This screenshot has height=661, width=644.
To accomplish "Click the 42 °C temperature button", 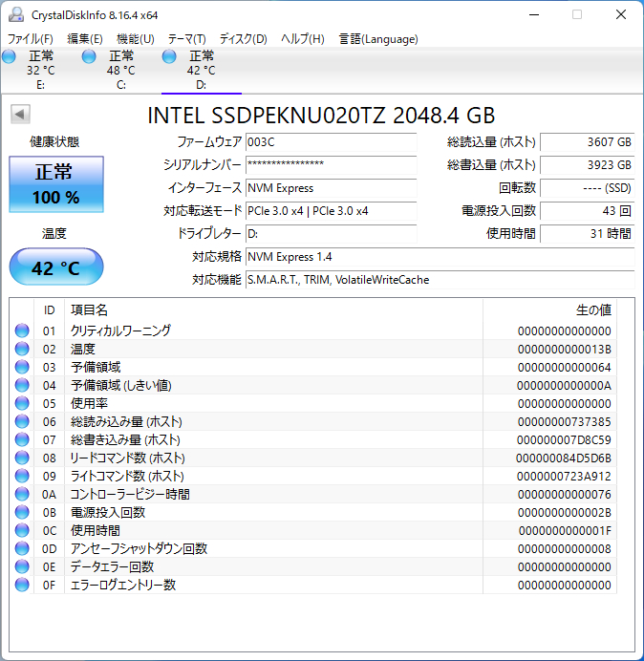I will pyautogui.click(x=56, y=267).
